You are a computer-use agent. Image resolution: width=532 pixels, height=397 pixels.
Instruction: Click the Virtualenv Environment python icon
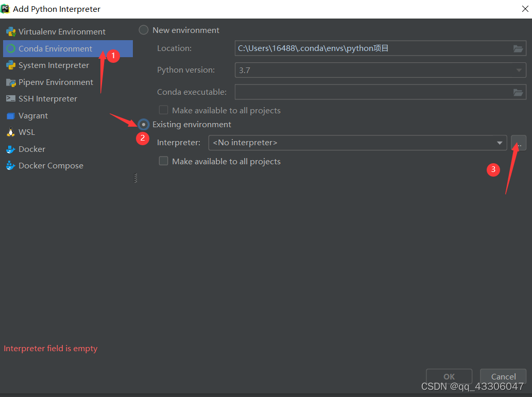[x=11, y=31]
